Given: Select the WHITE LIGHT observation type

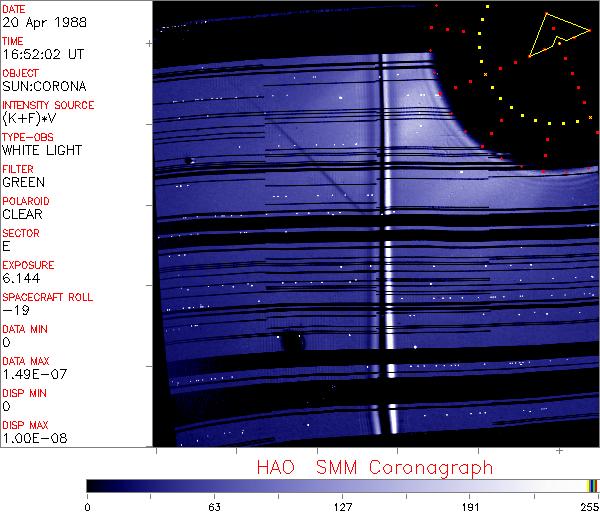Looking at the screenshot, I should [42, 151].
